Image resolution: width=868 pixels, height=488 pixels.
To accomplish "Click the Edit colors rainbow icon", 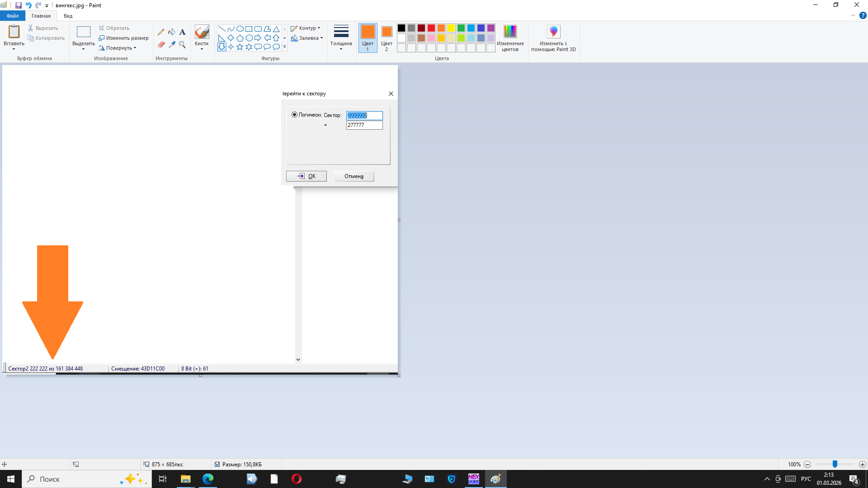I will pos(510,32).
